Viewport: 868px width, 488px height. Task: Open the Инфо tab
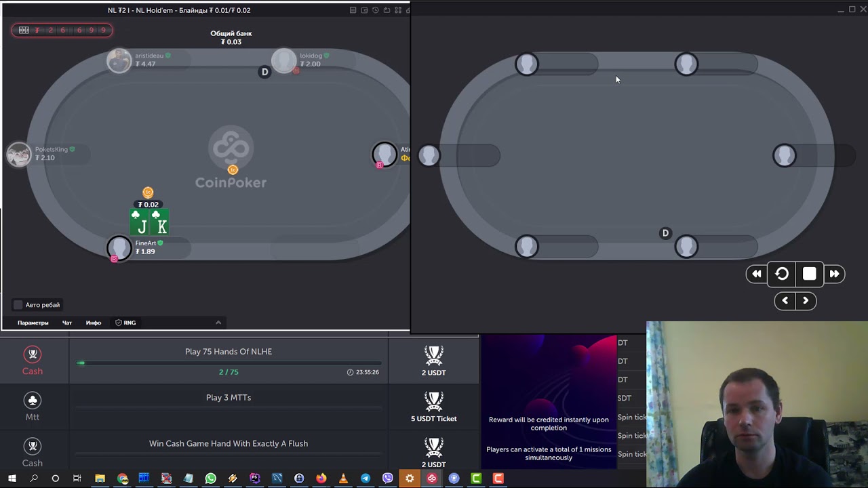[x=94, y=323]
